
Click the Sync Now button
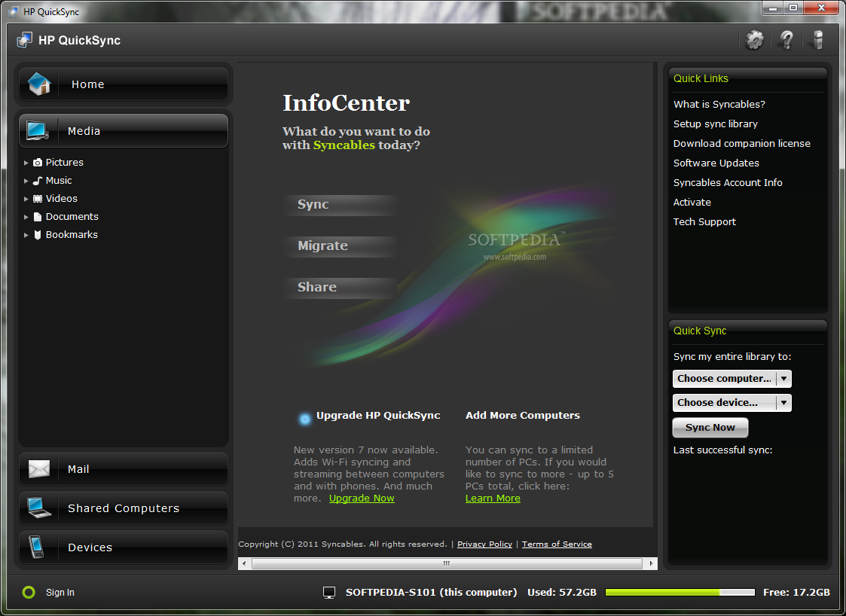(x=710, y=427)
